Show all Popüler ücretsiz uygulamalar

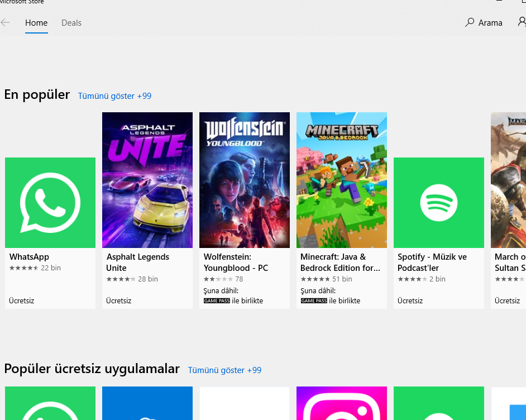(224, 370)
